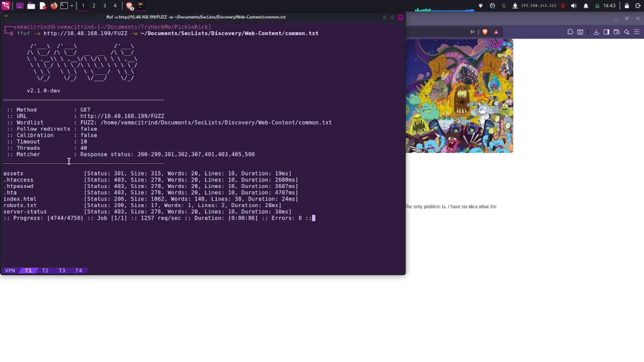The height and width of the screenshot is (362, 644).
Task: Switch to workspace 3
Action: point(105,6)
